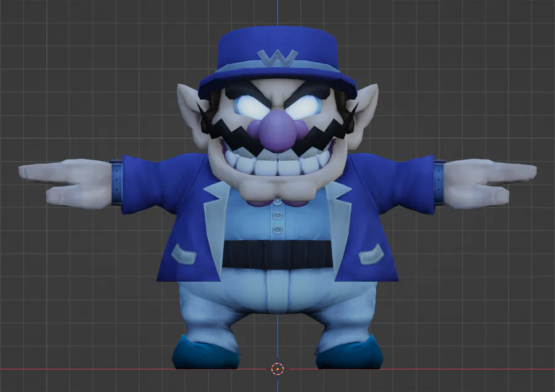The height and width of the screenshot is (392, 555).
Task: Click the black belt on the model
Action: (277, 254)
